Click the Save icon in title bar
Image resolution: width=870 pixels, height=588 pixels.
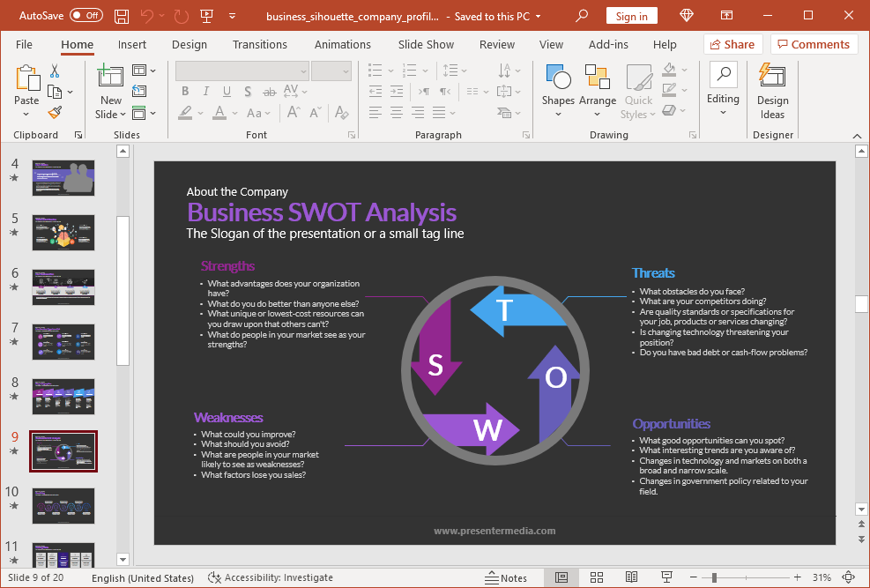(122, 16)
